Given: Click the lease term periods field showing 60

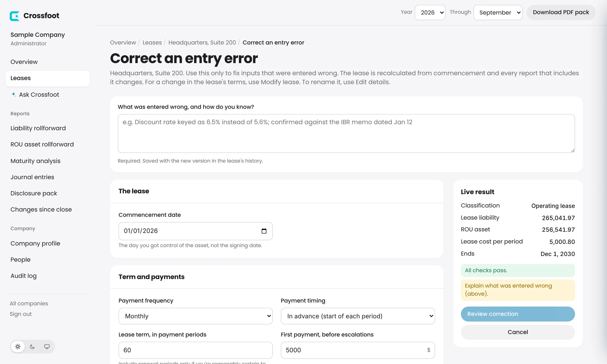Looking at the screenshot, I should (195, 350).
